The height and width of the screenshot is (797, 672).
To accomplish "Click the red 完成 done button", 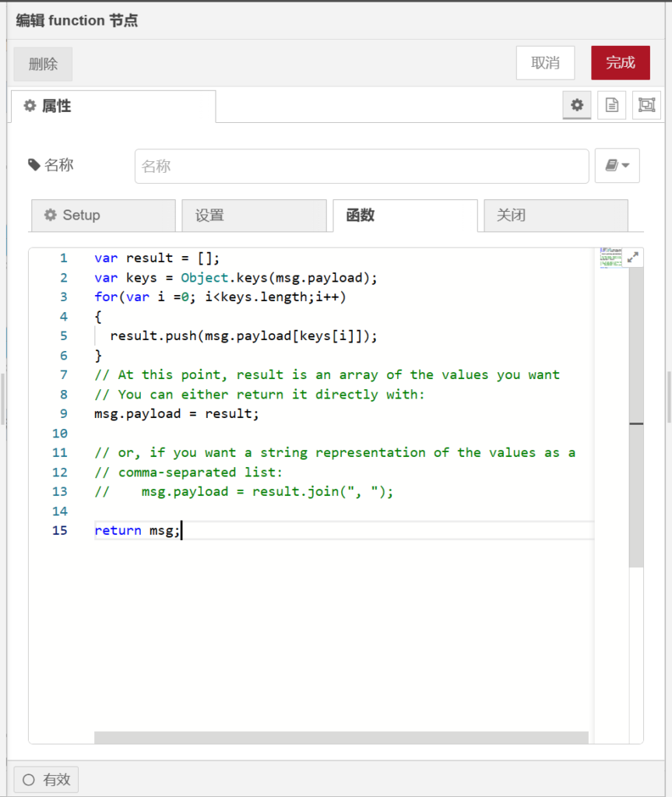I will coord(620,63).
